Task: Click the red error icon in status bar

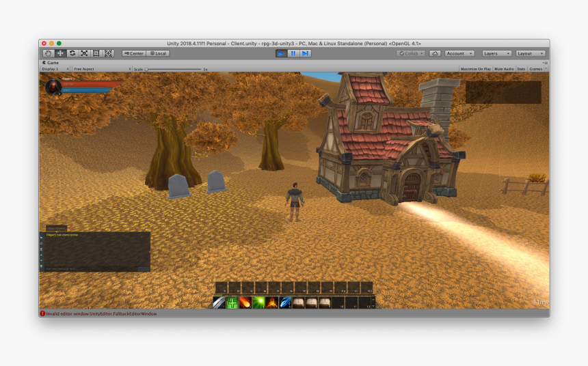Action: [x=42, y=313]
